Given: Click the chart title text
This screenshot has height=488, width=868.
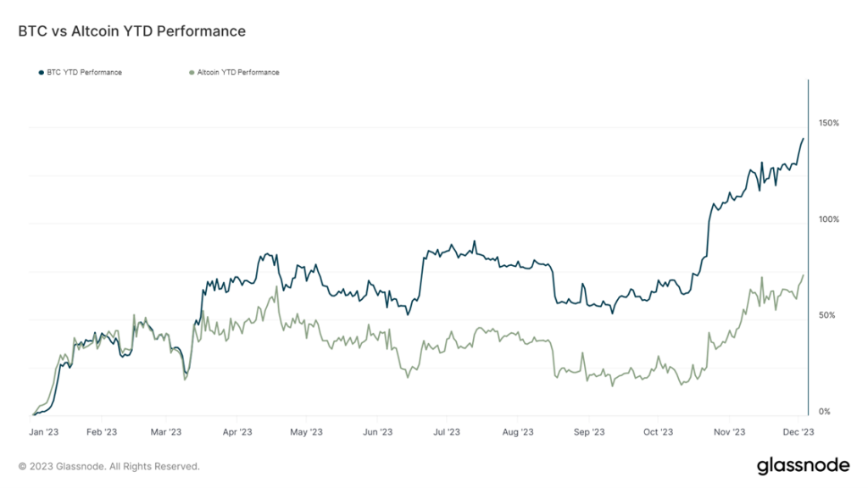Looking at the screenshot, I should [132, 31].
